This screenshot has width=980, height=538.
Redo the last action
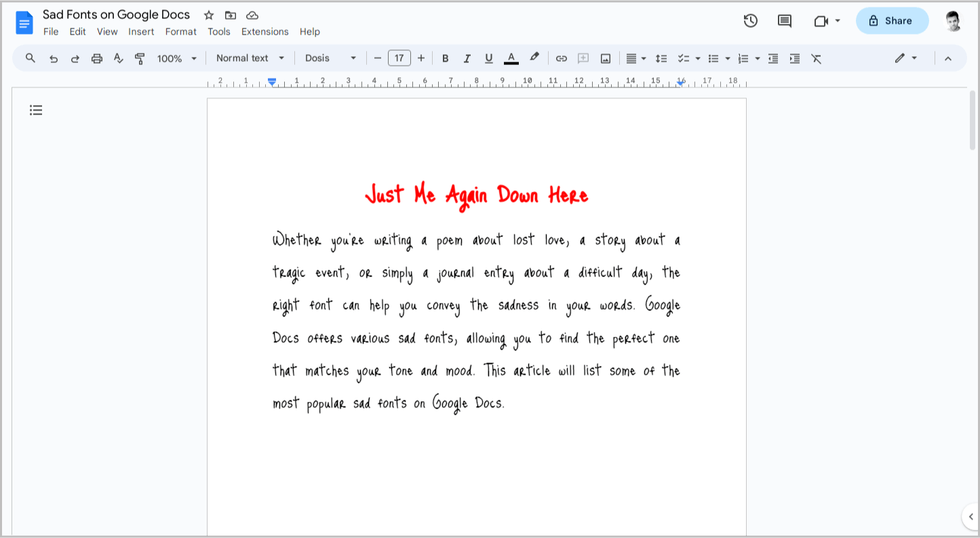[75, 59]
